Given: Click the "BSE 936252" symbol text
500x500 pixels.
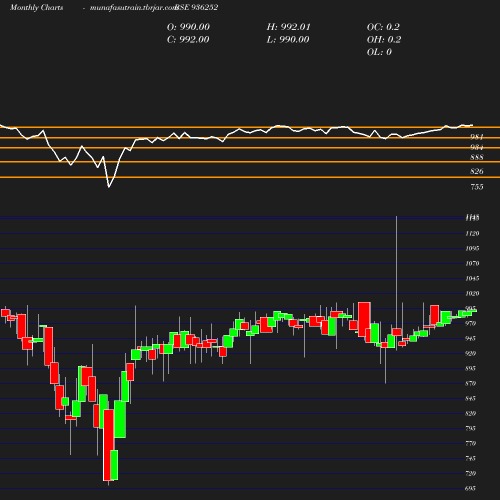Looking at the screenshot, I should [x=197, y=7].
